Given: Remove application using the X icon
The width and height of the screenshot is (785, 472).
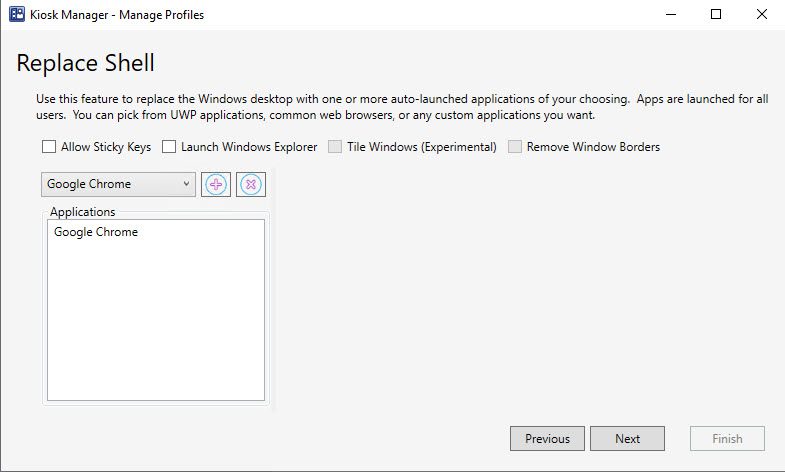Looking at the screenshot, I should [251, 184].
